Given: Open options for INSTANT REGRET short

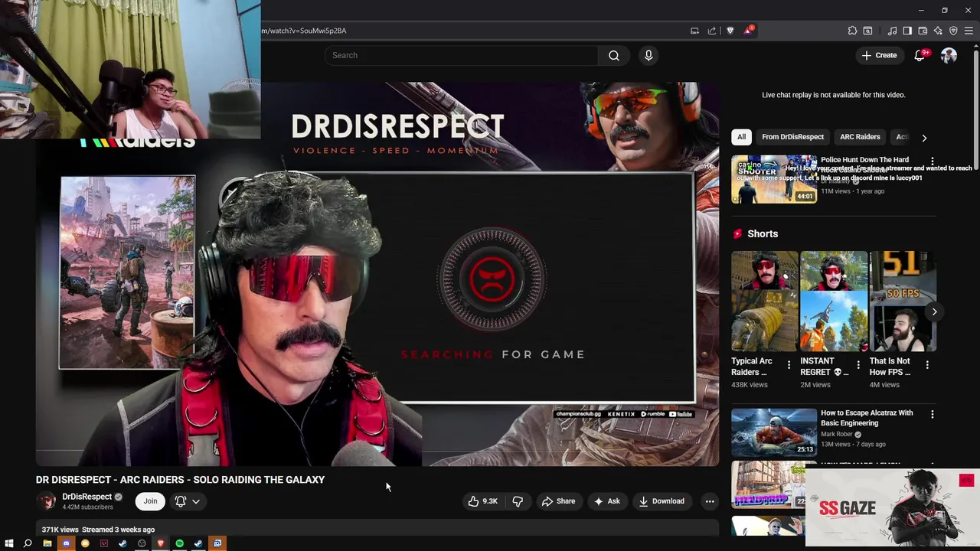Looking at the screenshot, I should [x=858, y=365].
